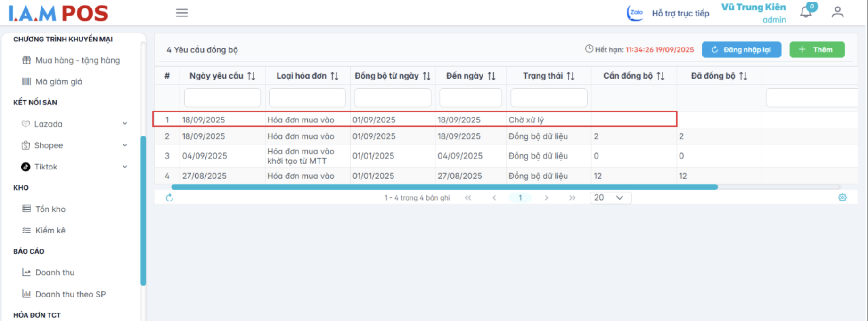Click the table refresh icon
The image size is (868, 321).
point(170,198)
